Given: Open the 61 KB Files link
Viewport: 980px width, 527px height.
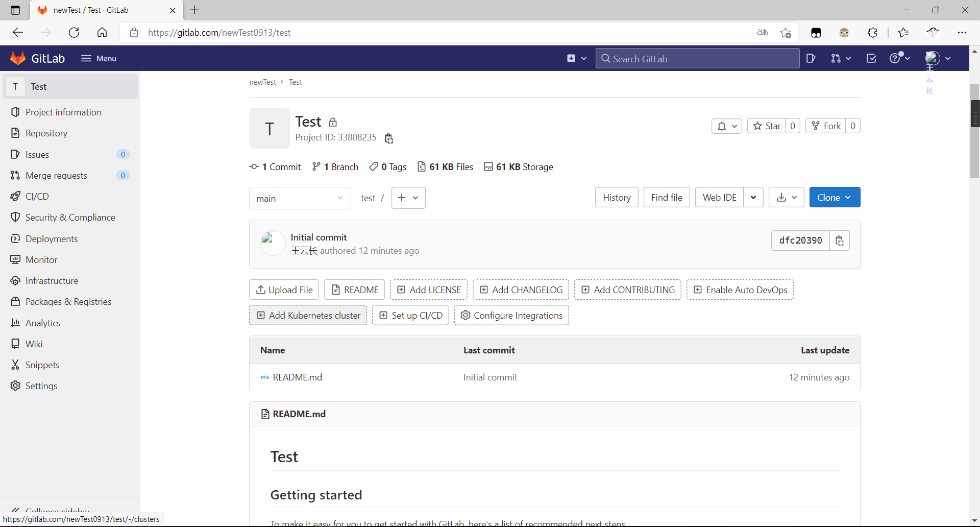Looking at the screenshot, I should coord(445,167).
